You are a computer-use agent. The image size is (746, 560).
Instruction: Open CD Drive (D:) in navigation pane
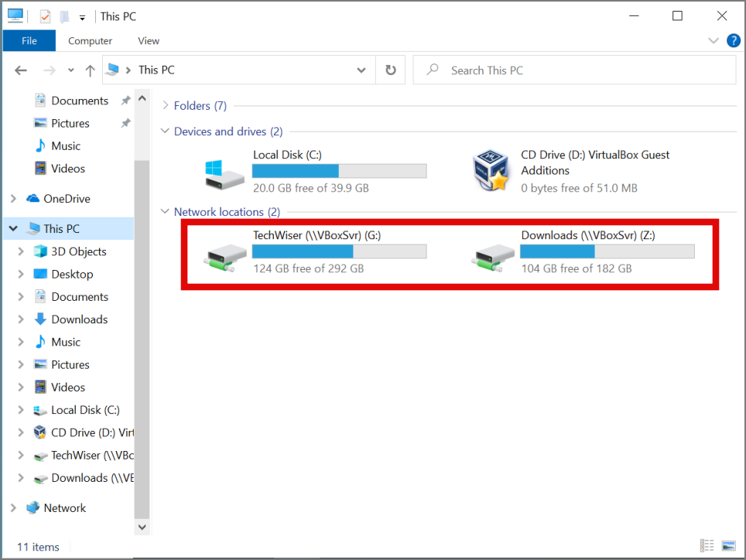(84, 432)
